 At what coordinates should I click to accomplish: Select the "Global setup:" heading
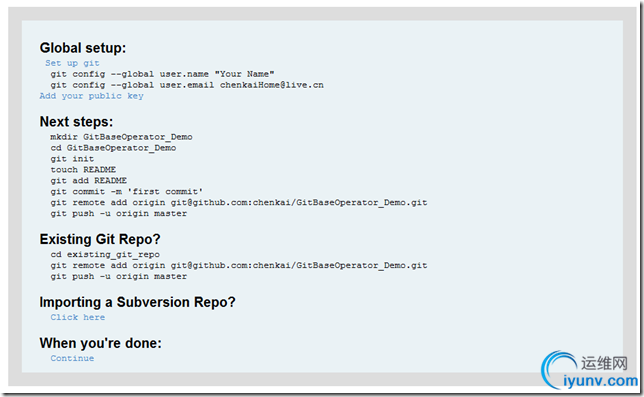(83, 48)
